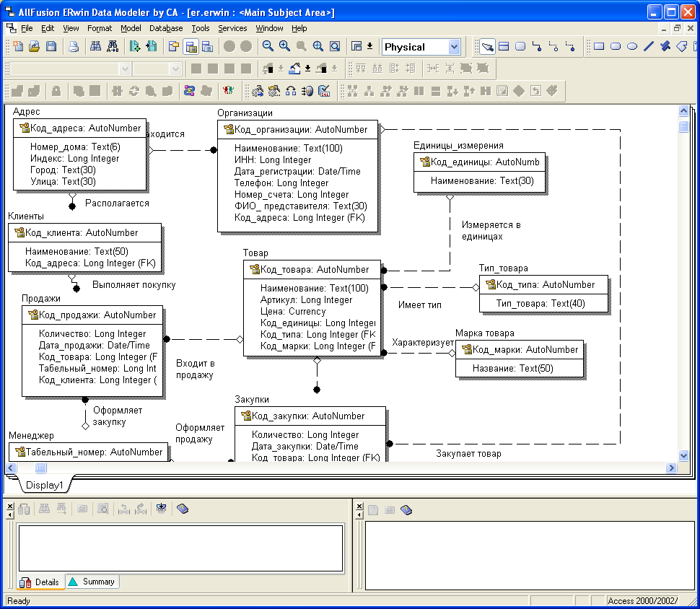Click the Zoom Out magnifier icon

click(268, 46)
